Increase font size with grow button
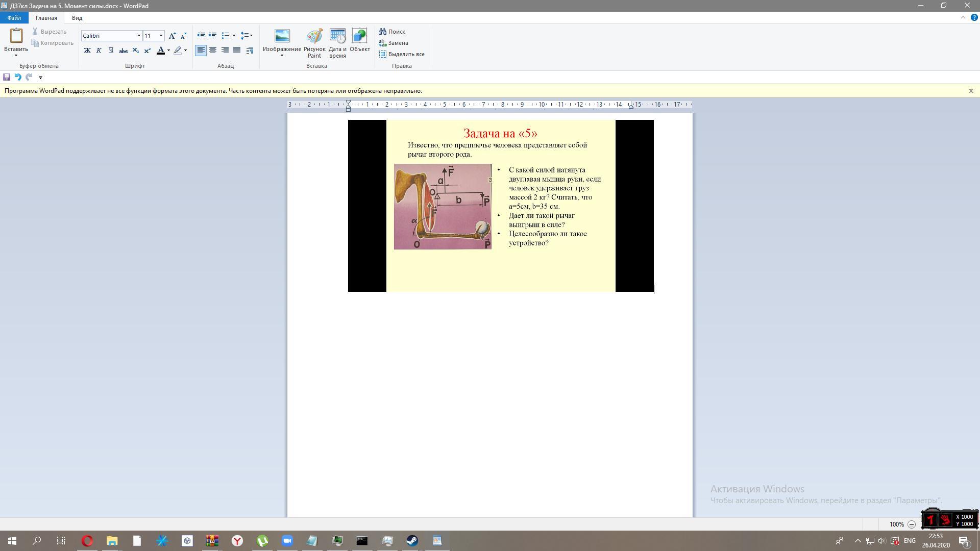This screenshot has height=551, width=980. coord(172,36)
